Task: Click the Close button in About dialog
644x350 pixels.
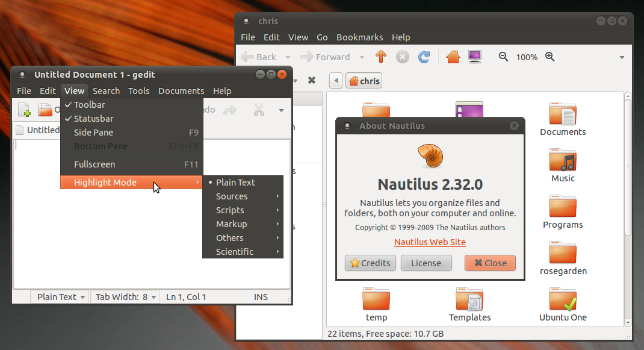Action: click(490, 263)
